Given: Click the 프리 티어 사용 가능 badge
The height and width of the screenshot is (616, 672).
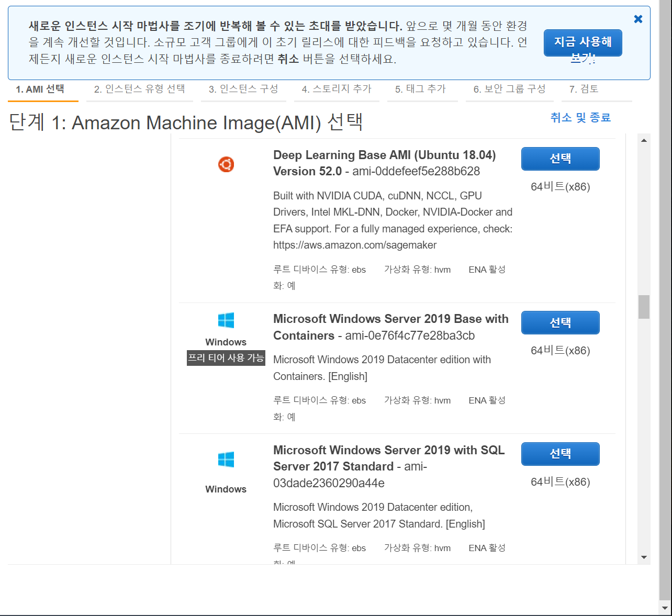Looking at the screenshot, I should click(x=226, y=358).
